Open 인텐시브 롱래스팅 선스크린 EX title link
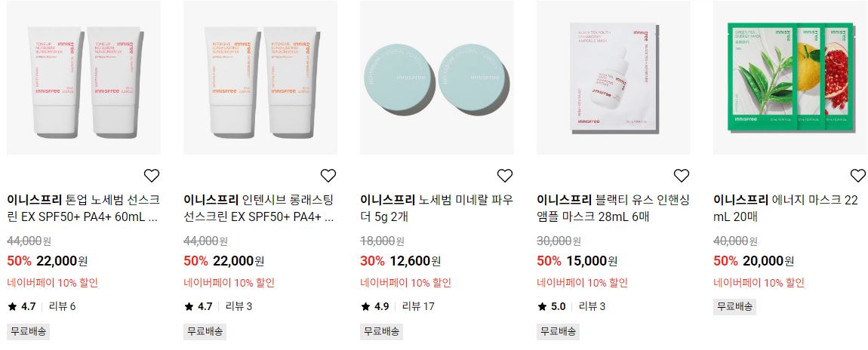 point(259,208)
